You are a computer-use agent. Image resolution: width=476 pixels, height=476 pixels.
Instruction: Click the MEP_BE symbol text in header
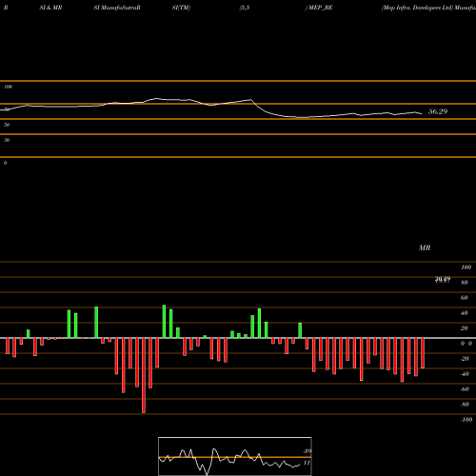(321, 8)
